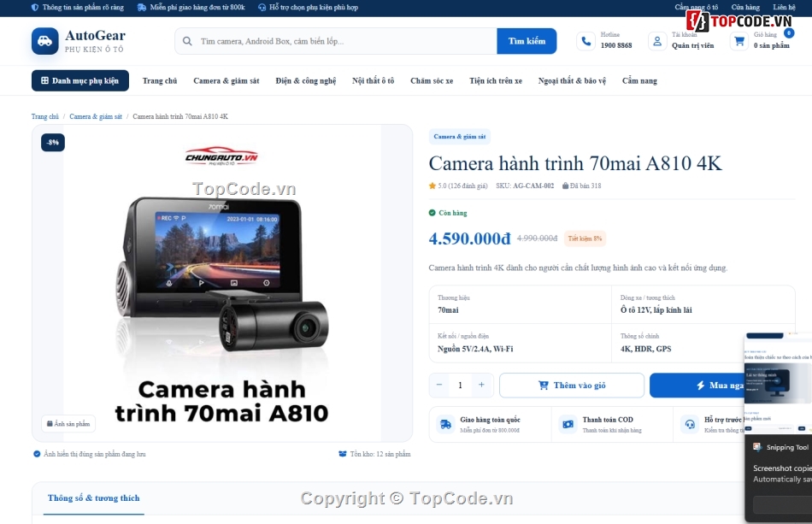
Task: Click the 0 sản phẩm cart text
Action: coord(771,45)
